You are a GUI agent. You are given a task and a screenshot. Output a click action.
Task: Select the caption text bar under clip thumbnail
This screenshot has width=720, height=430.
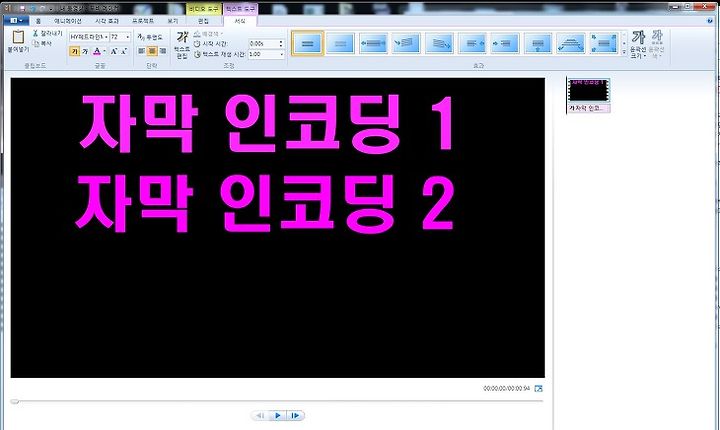pos(589,108)
